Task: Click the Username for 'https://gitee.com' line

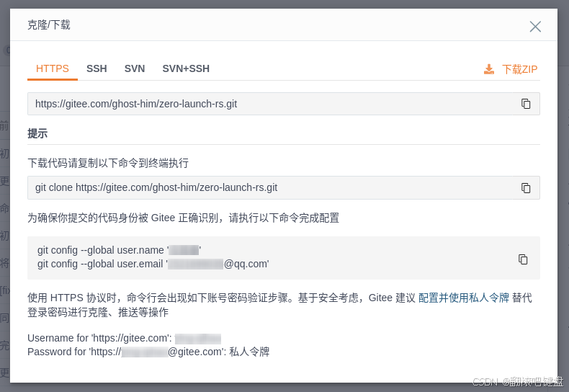Action: (124, 338)
